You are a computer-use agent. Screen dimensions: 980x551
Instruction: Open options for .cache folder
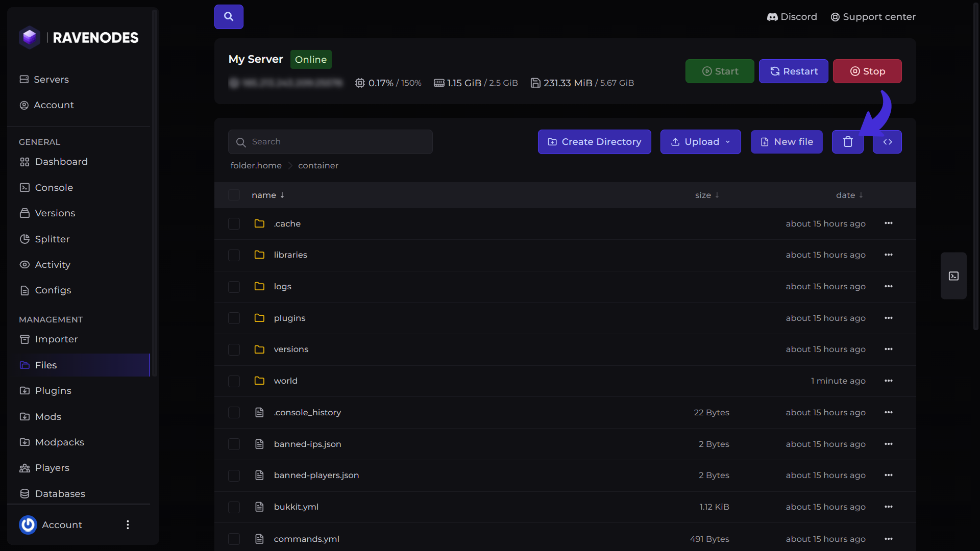[x=889, y=223]
